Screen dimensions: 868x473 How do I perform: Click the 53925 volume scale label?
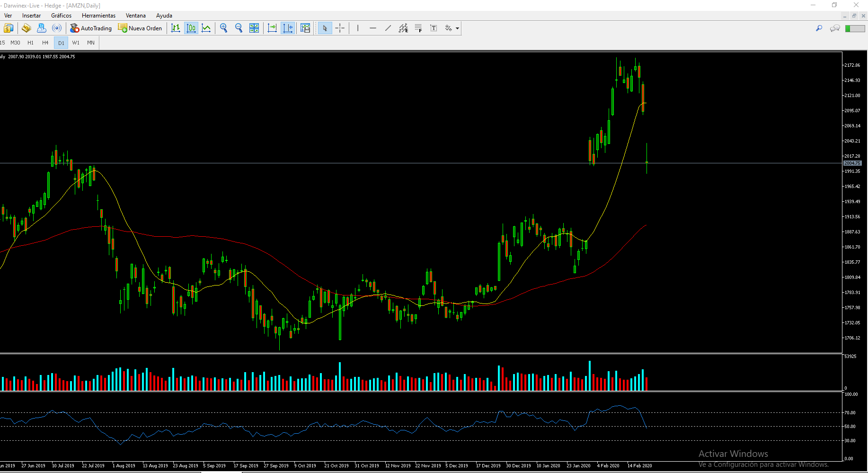pyautogui.click(x=850, y=357)
